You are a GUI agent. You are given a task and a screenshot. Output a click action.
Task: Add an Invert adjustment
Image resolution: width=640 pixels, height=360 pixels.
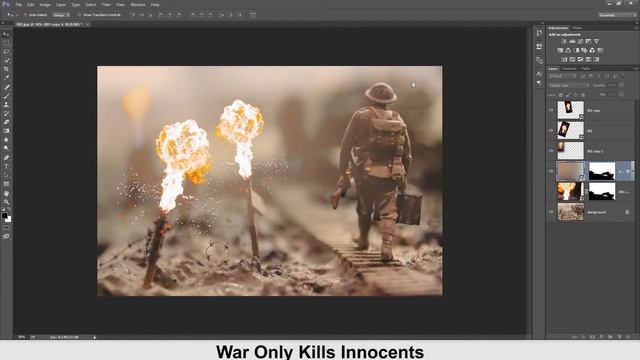click(x=564, y=60)
